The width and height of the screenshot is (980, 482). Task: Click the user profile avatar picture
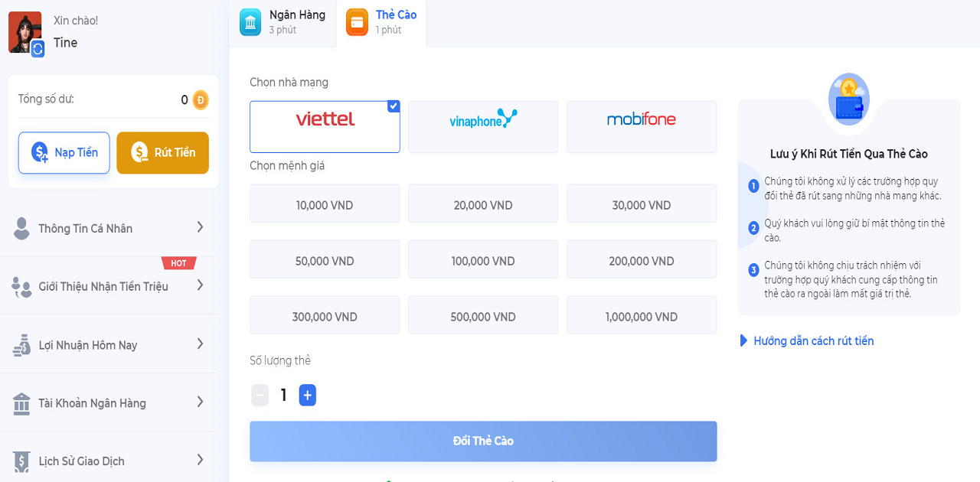pyautogui.click(x=24, y=32)
